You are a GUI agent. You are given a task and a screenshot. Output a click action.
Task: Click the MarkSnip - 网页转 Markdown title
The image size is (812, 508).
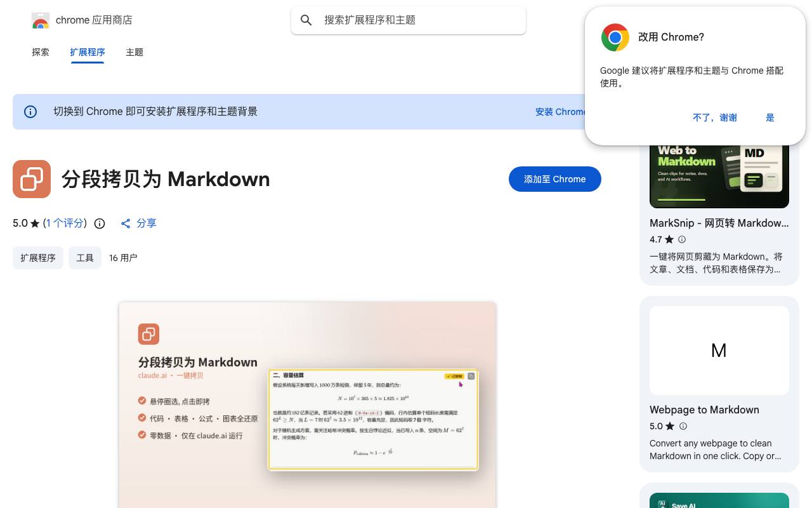719,223
